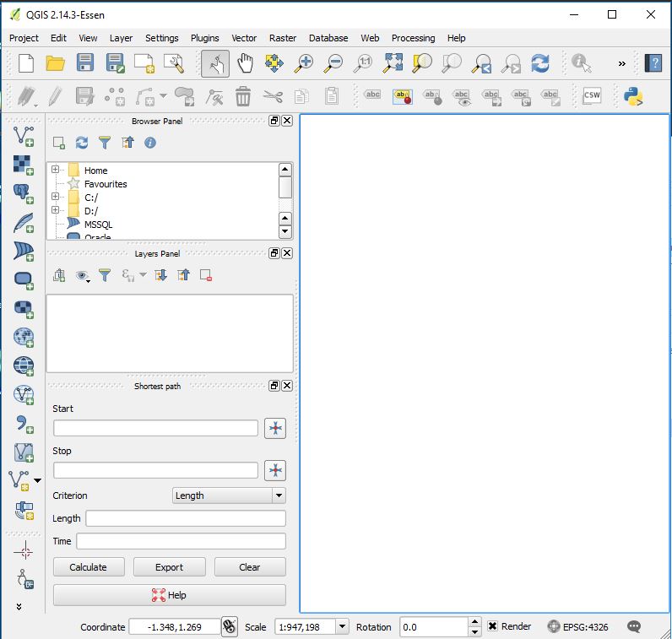Open the Plugins menu

[204, 38]
